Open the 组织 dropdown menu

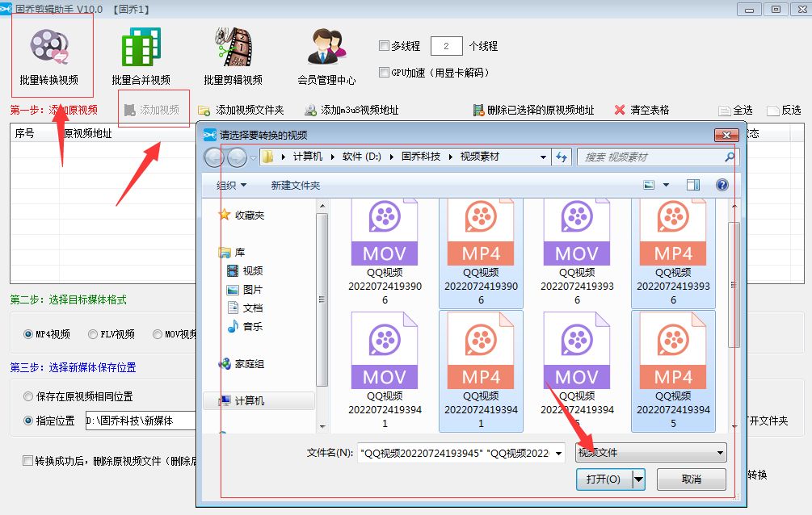pyautogui.click(x=229, y=184)
